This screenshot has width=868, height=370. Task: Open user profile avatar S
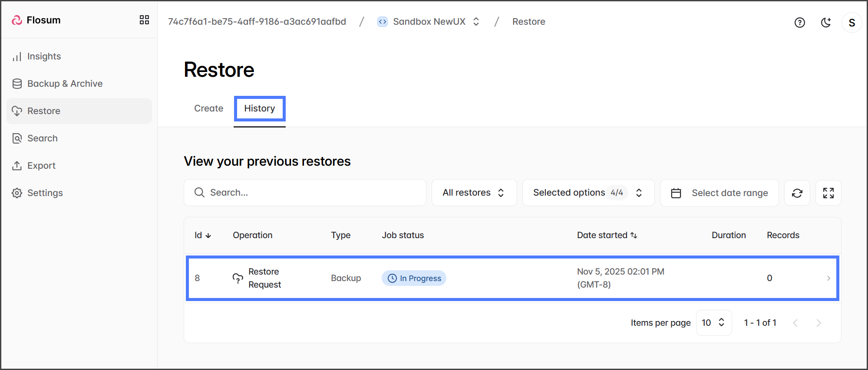point(851,23)
